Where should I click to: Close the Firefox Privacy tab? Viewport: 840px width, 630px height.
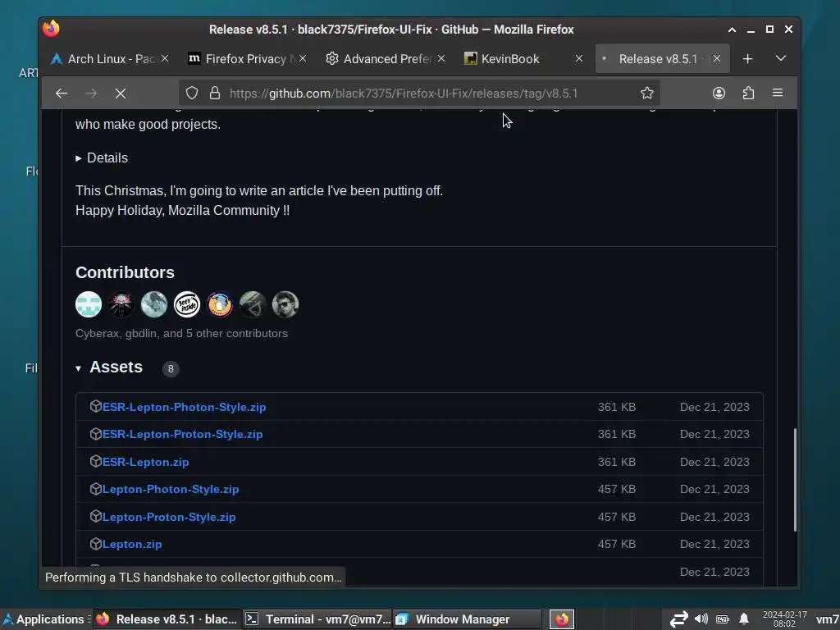coord(303,58)
